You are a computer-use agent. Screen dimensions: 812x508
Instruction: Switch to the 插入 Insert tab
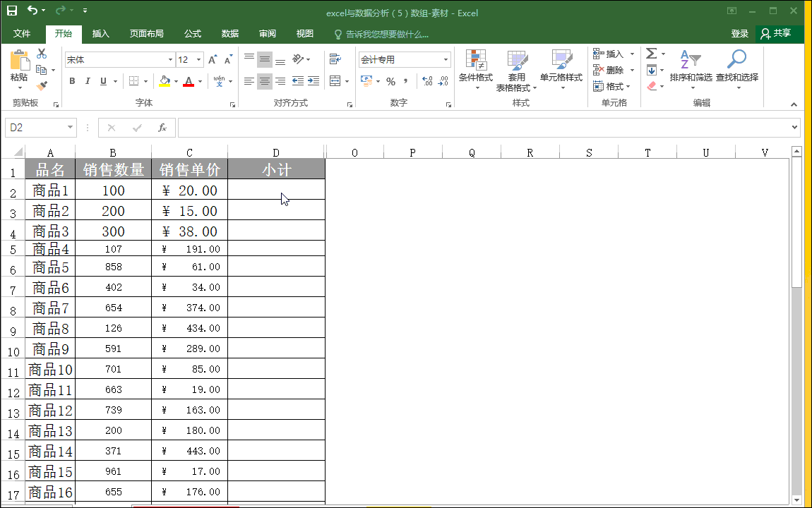click(100, 34)
